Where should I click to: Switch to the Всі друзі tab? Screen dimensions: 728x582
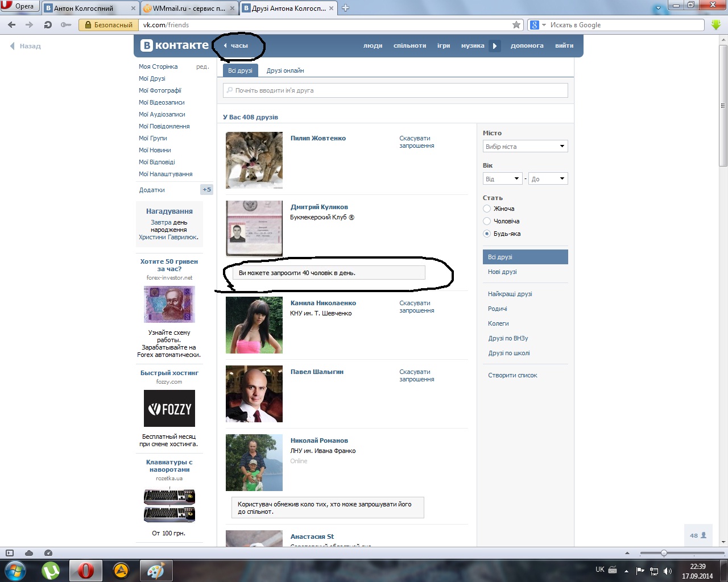click(240, 70)
